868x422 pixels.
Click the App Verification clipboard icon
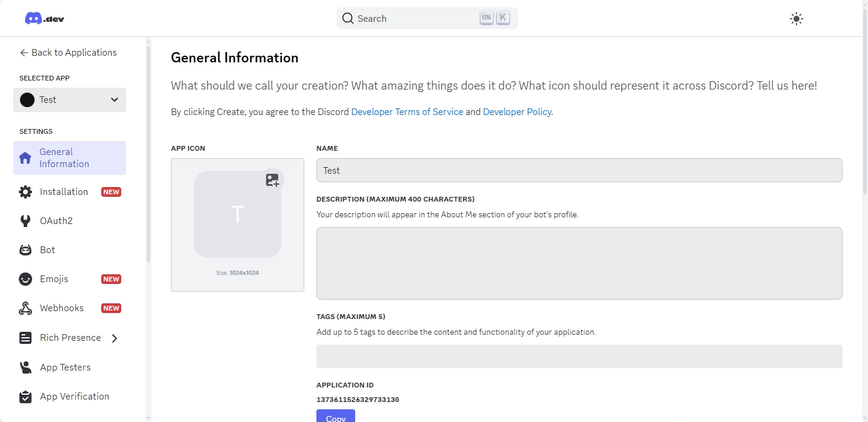coord(25,397)
